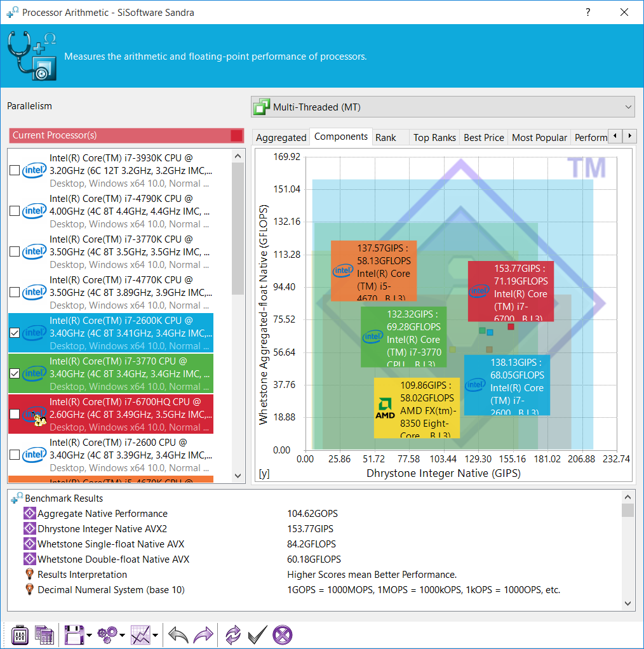The width and height of the screenshot is (644, 649).
Task: Click the Aggregate Native Performance diamond icon
Action: coord(29,513)
